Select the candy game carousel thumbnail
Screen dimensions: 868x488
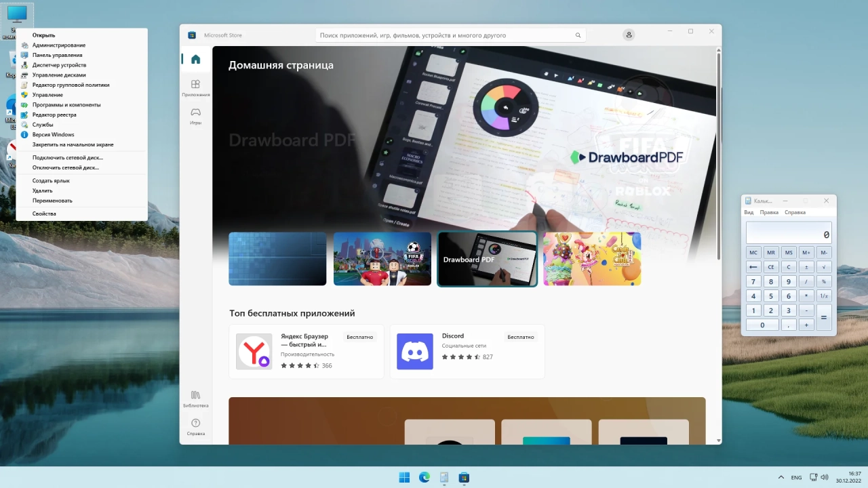(x=592, y=259)
